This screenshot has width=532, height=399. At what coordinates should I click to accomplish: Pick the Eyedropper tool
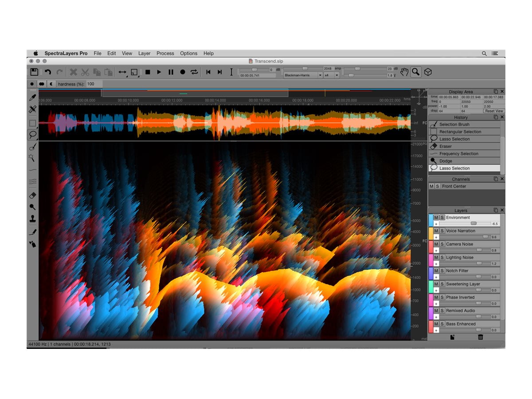(32, 97)
